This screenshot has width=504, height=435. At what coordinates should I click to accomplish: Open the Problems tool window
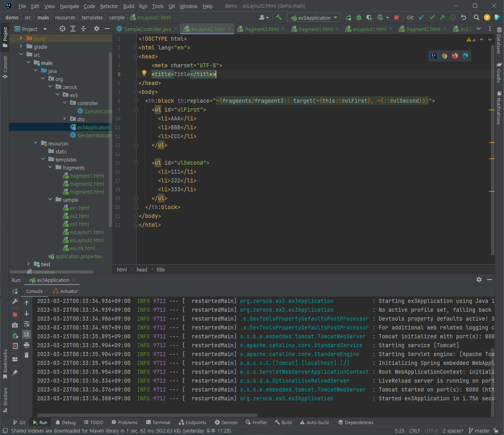124,423
